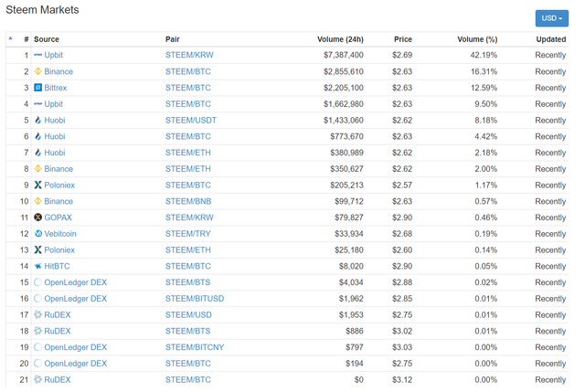Image resolution: width=585 pixels, height=392 pixels.
Task: Sort by Volume (24h) column header
Action: click(340, 39)
